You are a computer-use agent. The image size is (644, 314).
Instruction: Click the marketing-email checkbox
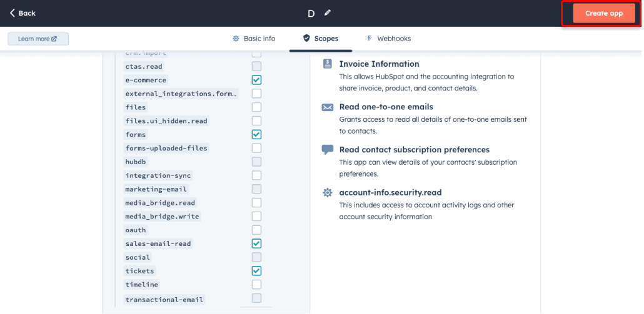pyautogui.click(x=257, y=189)
